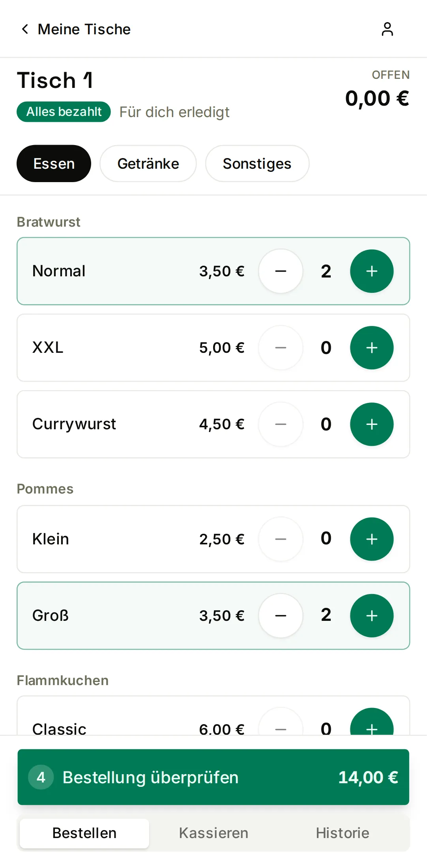Image resolution: width=427 pixels, height=868 pixels.
Task: Select the Bestellen tab
Action: [84, 833]
